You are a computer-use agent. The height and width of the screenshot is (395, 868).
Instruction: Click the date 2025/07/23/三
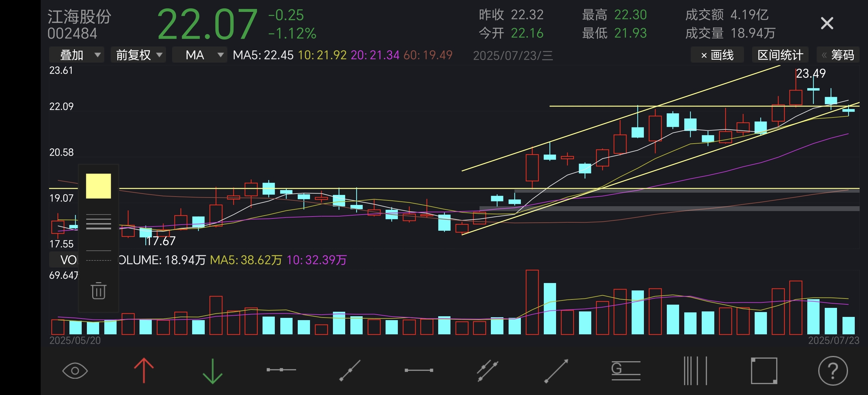(513, 56)
